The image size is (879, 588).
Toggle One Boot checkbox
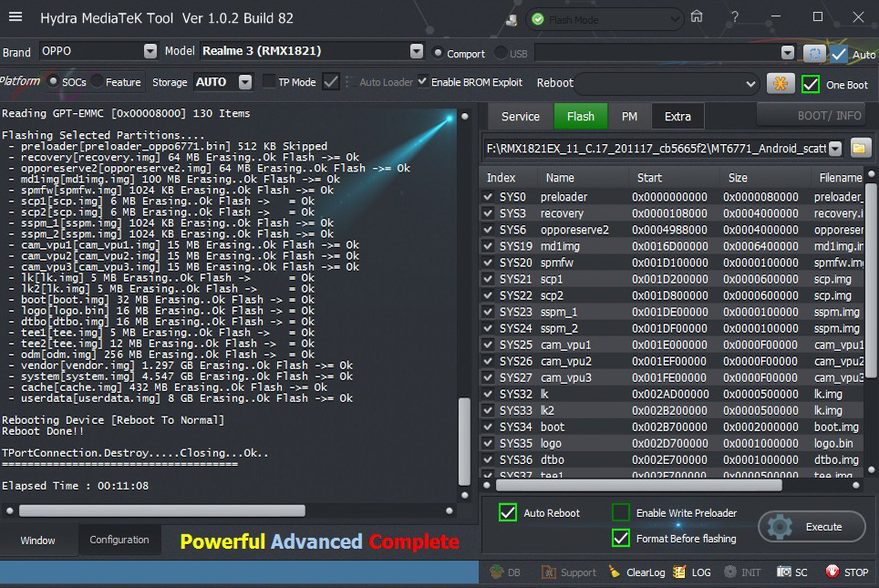tap(811, 84)
